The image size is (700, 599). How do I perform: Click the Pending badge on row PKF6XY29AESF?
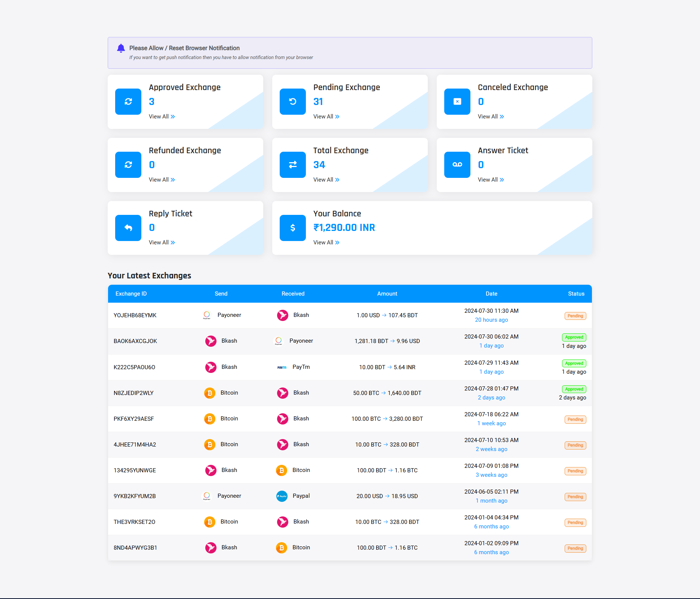pos(575,419)
